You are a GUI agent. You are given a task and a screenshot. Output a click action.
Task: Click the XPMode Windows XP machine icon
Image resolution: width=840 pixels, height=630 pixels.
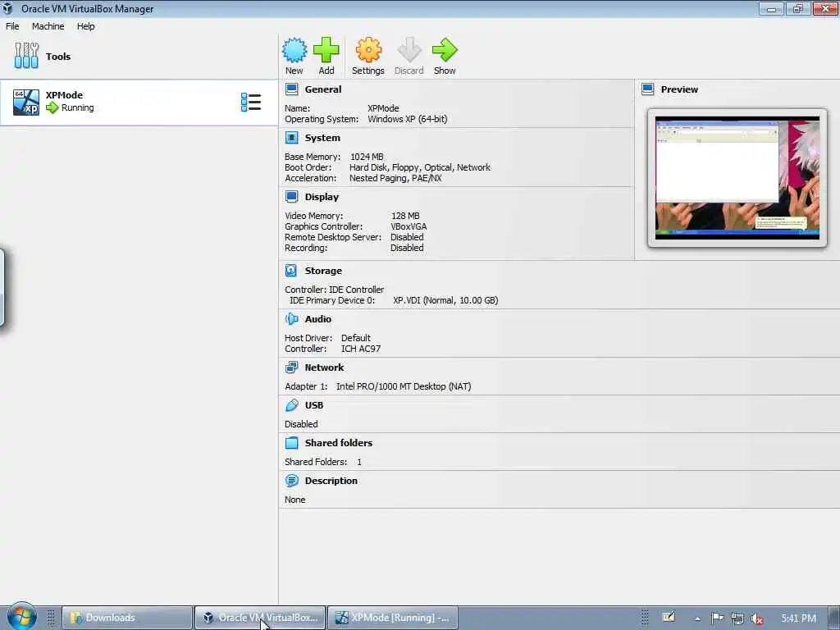tap(26, 102)
